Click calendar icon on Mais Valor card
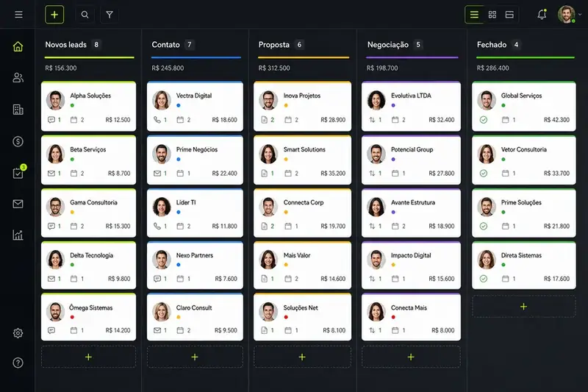588x392 pixels. pos(288,279)
